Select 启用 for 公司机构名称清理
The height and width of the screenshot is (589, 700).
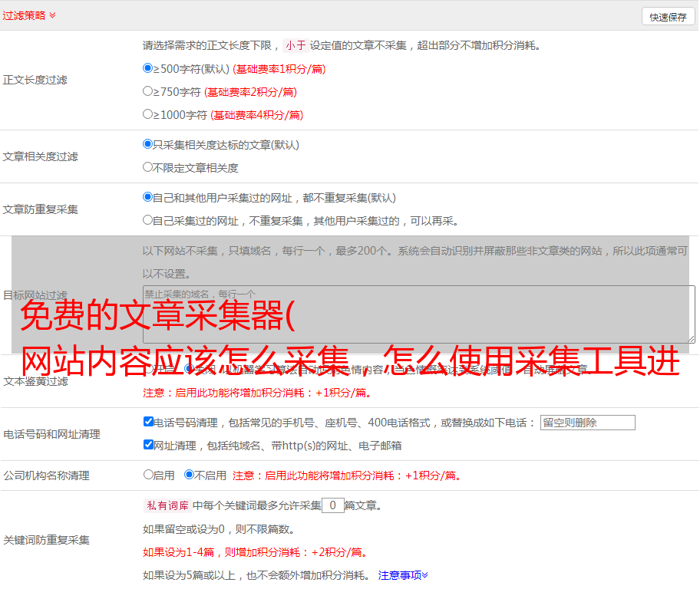148,474
